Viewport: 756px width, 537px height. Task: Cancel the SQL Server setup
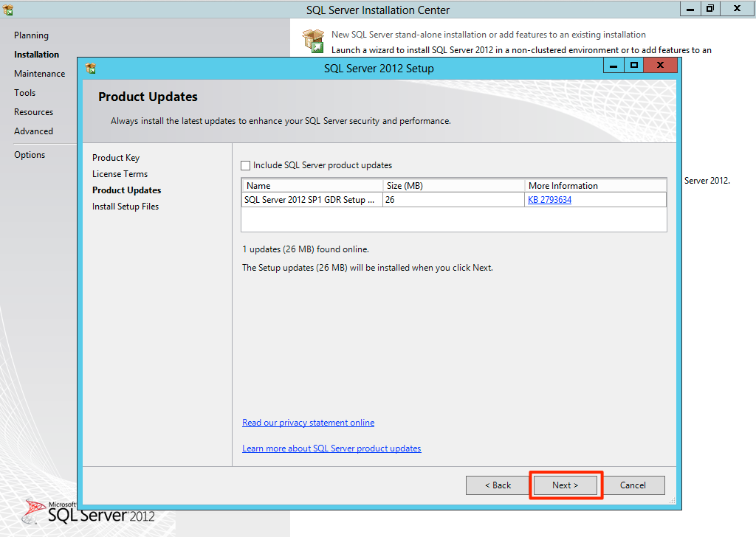click(x=633, y=485)
